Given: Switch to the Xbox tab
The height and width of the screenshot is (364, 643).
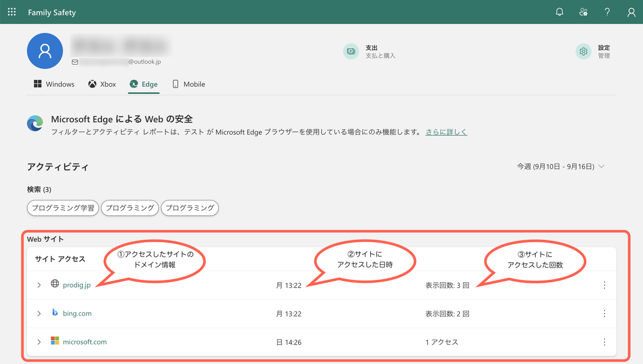Looking at the screenshot, I should 102,84.
